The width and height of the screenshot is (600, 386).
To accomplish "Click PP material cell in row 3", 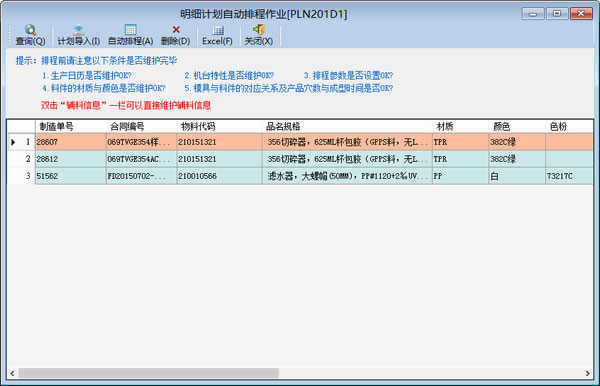I will [x=460, y=176].
